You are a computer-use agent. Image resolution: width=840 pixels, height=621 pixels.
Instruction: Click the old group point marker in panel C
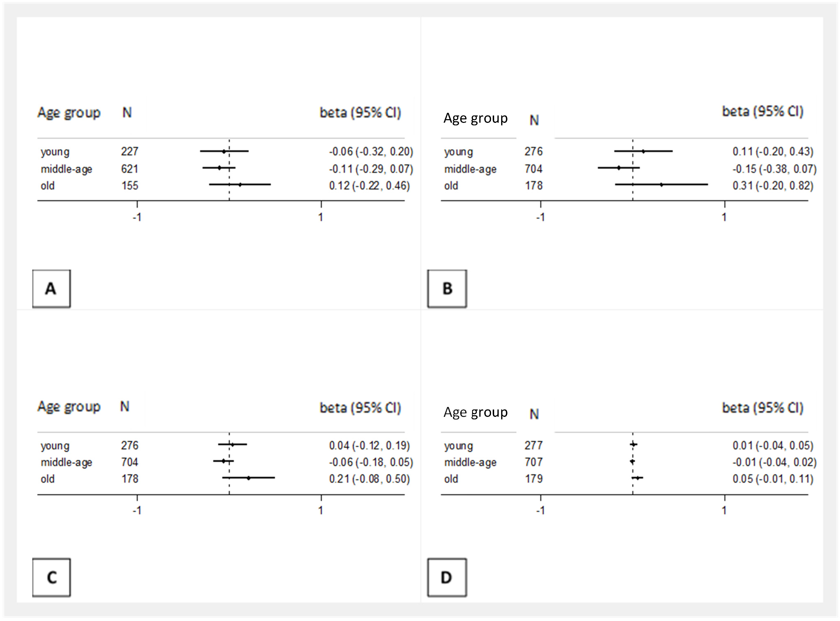coord(249,478)
